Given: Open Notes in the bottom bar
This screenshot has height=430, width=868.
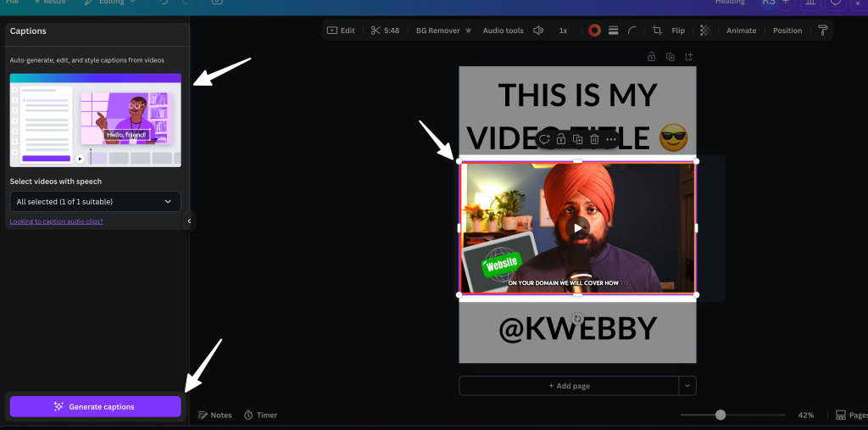Looking at the screenshot, I should pyautogui.click(x=214, y=415).
